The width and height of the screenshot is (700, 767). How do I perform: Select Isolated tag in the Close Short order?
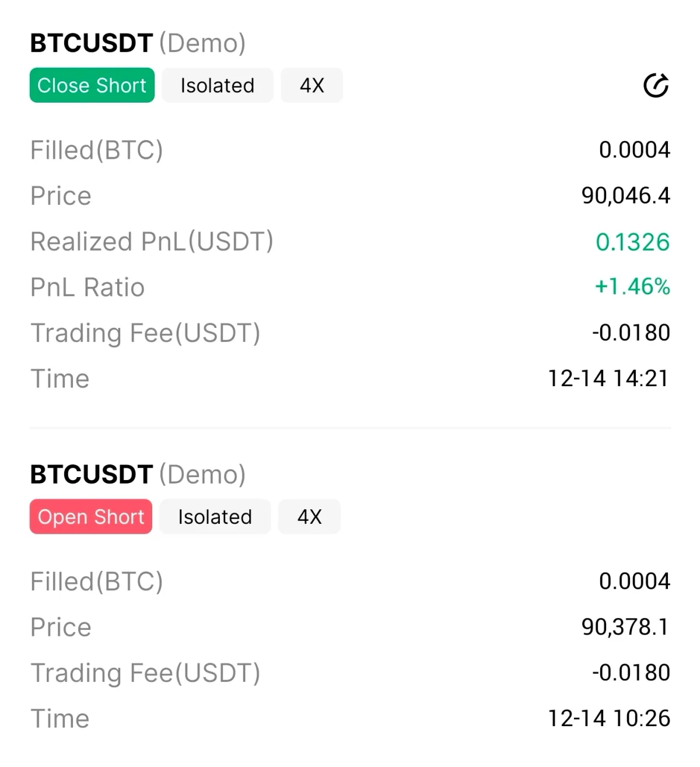[x=217, y=86]
